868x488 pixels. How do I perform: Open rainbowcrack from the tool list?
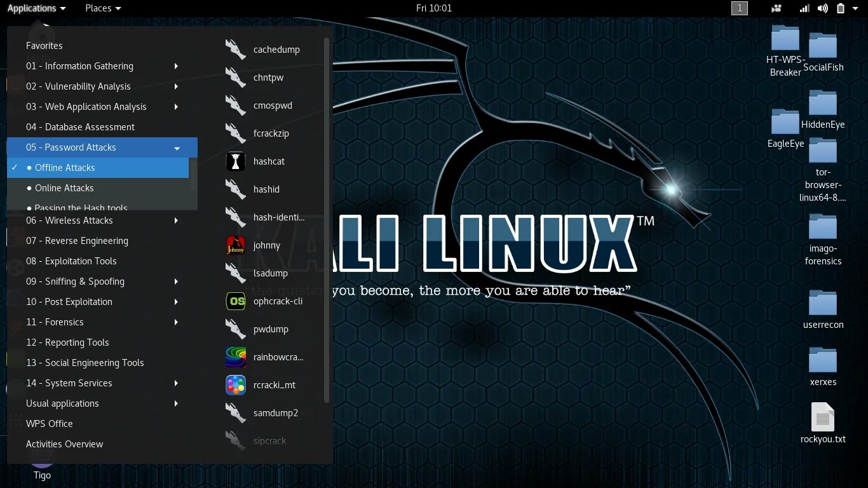(263, 357)
